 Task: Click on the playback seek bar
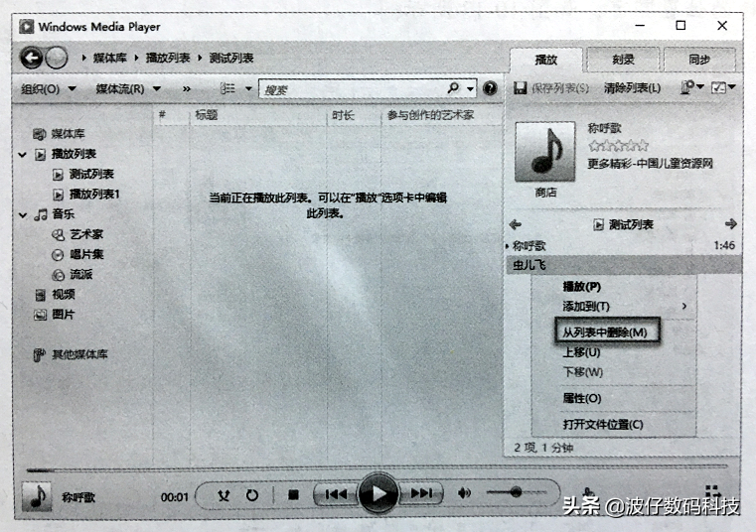pos(377,467)
